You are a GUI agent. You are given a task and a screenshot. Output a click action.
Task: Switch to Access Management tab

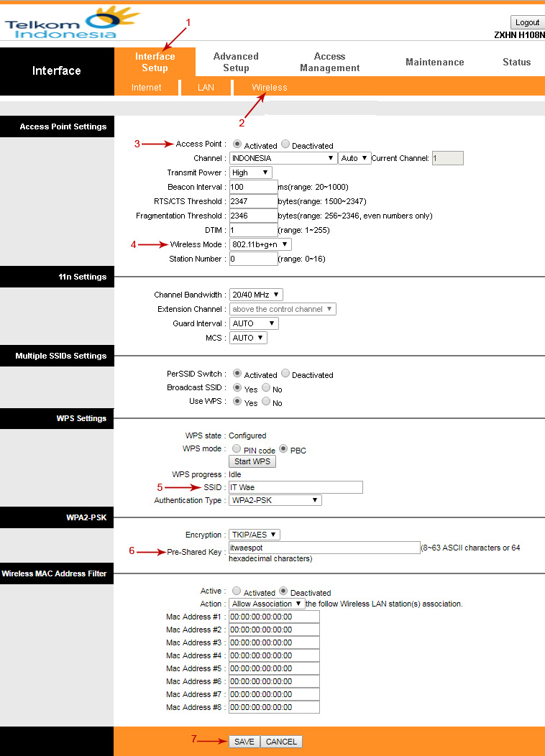[329, 63]
